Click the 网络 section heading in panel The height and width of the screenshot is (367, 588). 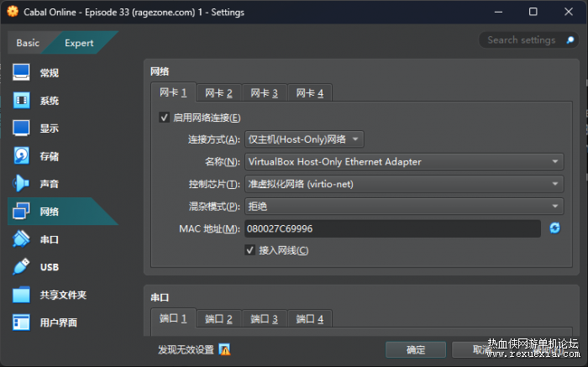(160, 71)
